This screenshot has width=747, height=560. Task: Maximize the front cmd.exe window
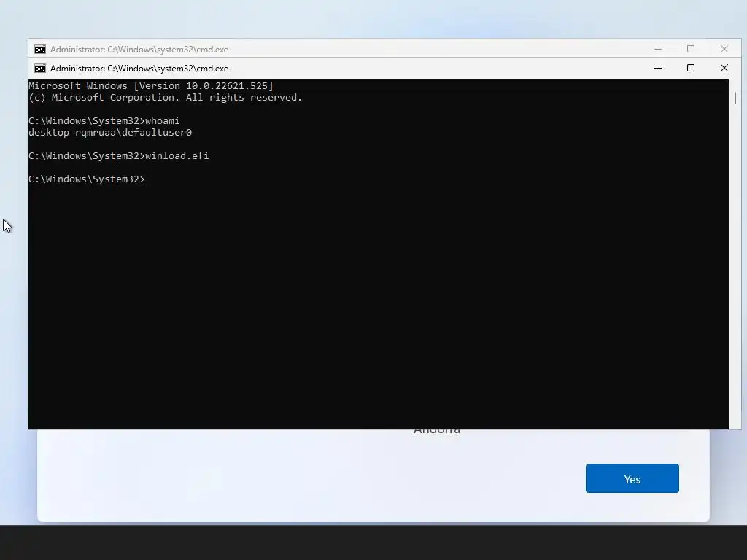click(x=691, y=68)
